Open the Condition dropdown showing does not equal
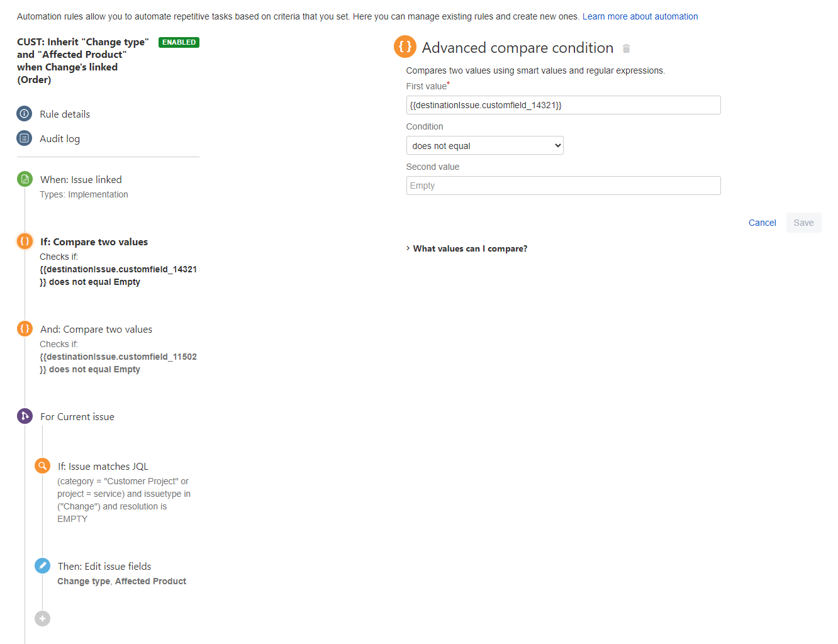The height and width of the screenshot is (644, 838). [x=484, y=145]
